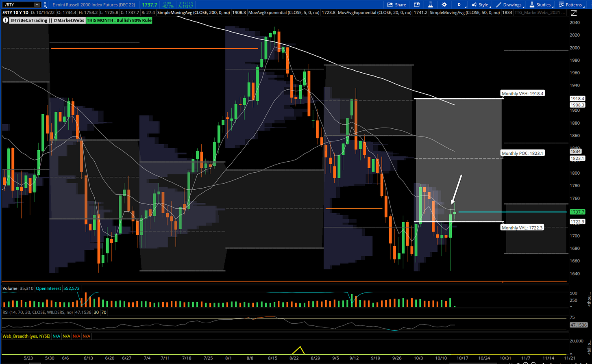Click the 1737.7 current price axis bubble
Screen dimensions: 592x364
tap(577, 212)
